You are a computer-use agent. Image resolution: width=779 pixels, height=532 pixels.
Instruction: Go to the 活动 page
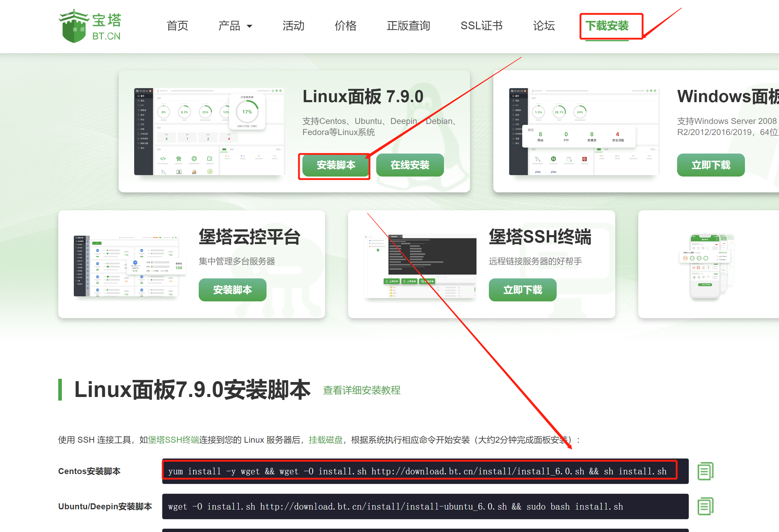[293, 26]
